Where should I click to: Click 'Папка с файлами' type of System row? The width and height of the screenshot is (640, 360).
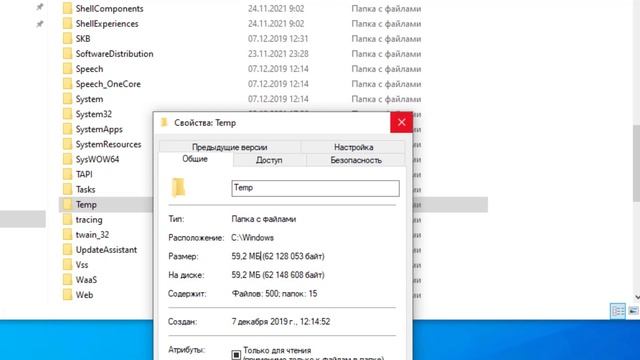coord(386,99)
